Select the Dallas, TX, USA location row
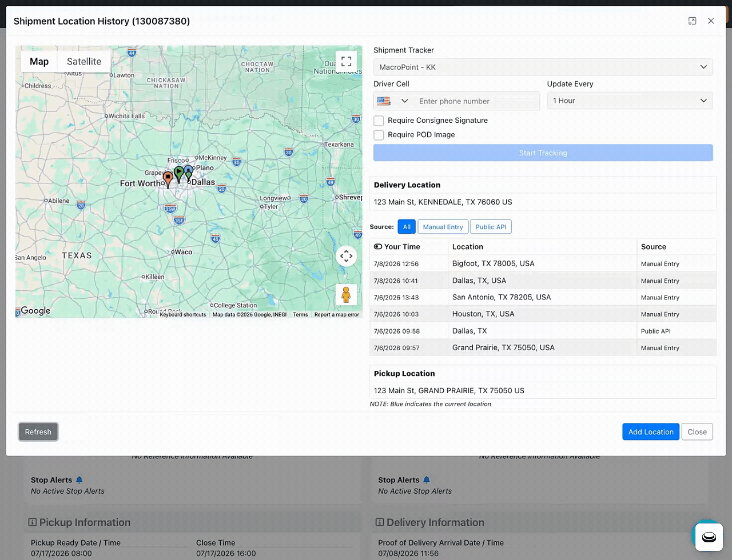This screenshot has height=560, width=732. 543,281
